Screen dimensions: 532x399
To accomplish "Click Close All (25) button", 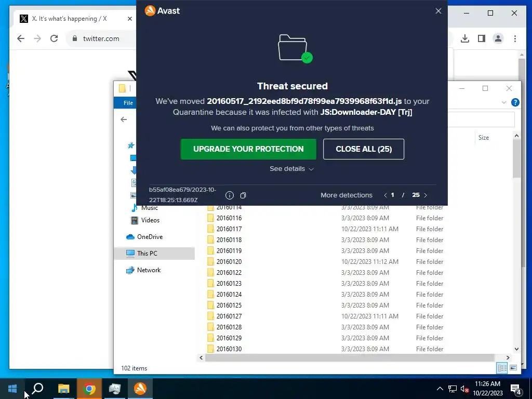I will pyautogui.click(x=363, y=149).
